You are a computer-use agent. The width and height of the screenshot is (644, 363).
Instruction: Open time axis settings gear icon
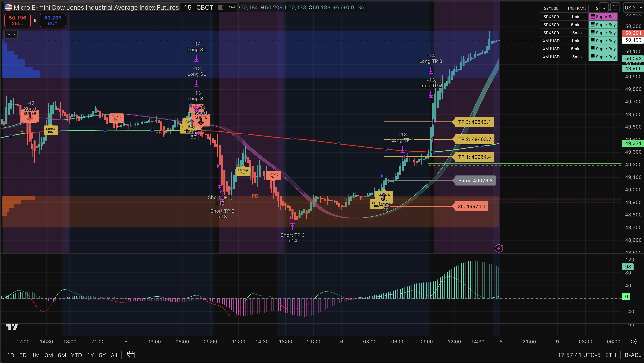click(x=634, y=342)
